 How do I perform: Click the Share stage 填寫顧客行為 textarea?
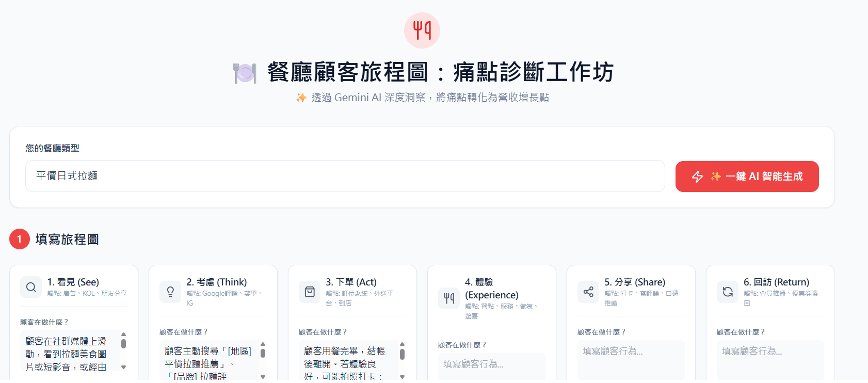point(631,361)
